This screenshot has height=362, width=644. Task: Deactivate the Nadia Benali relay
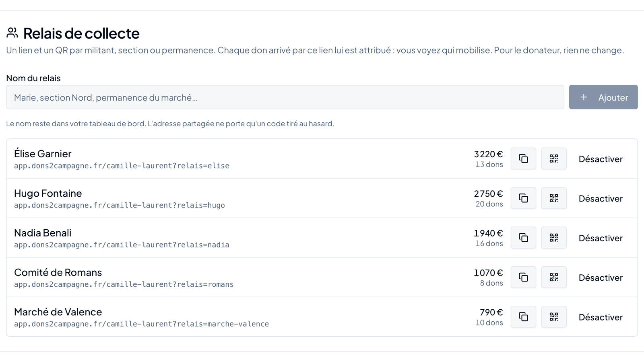[x=601, y=238]
